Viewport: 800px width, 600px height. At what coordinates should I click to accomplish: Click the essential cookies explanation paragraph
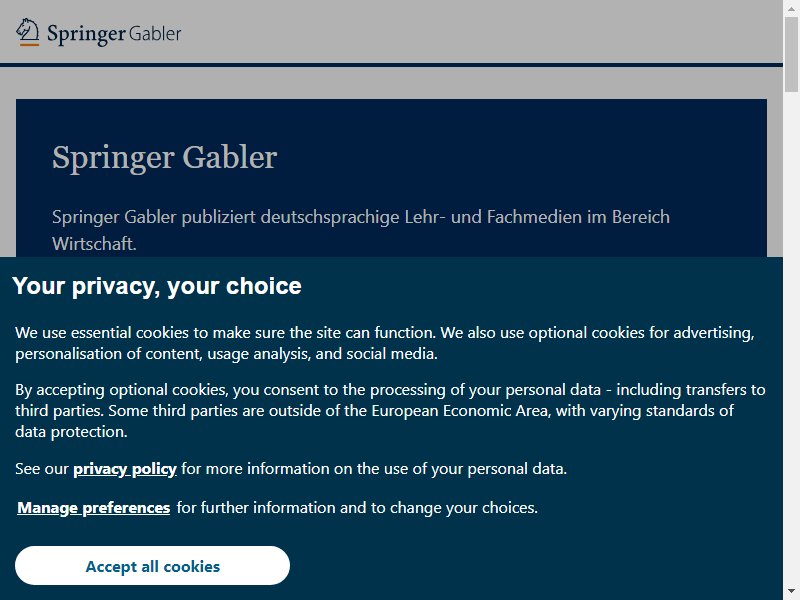385,343
